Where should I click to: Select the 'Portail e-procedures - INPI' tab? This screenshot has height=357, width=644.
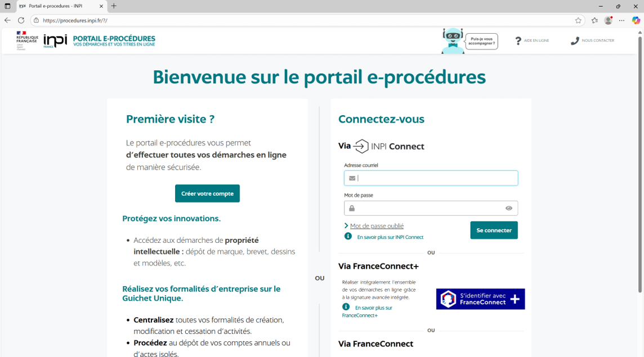(x=56, y=6)
